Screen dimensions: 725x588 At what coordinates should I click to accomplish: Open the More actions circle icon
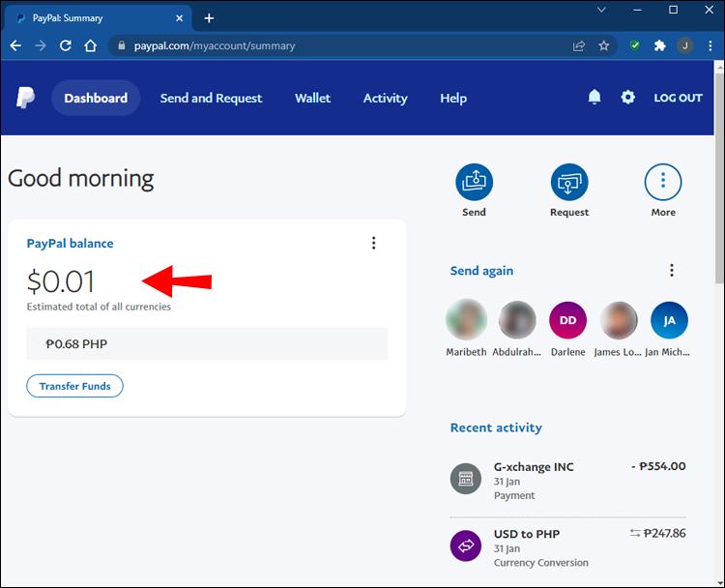pyautogui.click(x=663, y=182)
